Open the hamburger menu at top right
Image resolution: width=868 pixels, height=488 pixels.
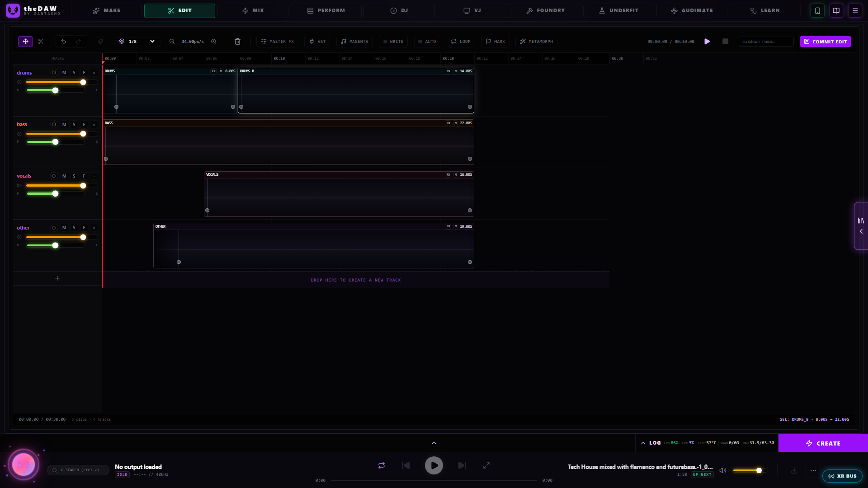(x=855, y=10)
